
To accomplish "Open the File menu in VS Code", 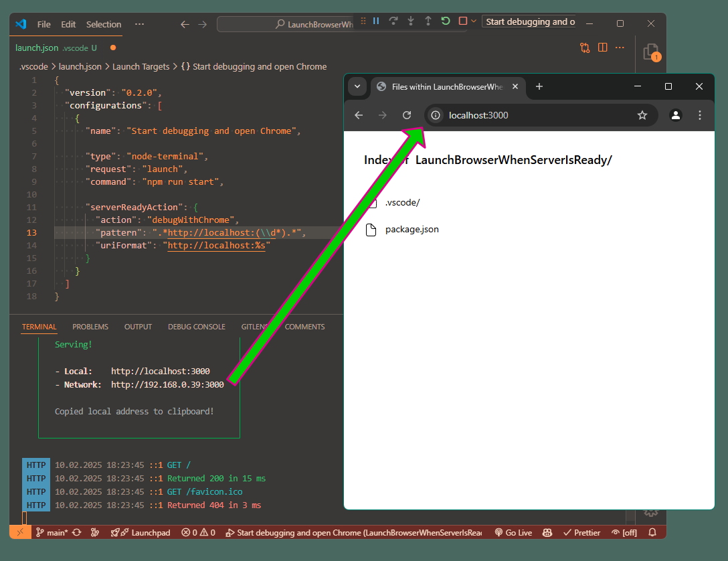I will [43, 24].
